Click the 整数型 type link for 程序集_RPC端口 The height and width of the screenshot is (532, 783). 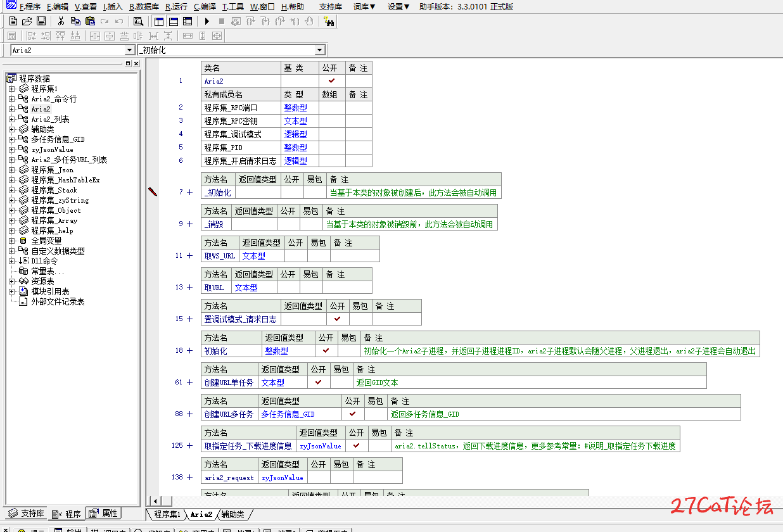click(295, 108)
